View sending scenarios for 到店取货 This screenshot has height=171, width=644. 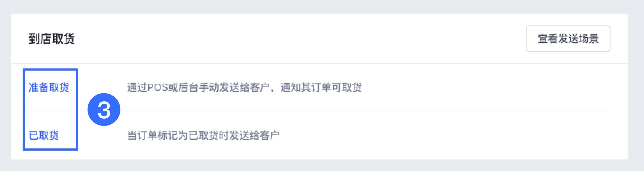(x=568, y=38)
